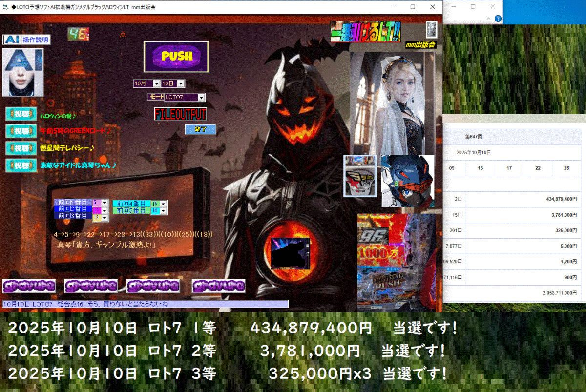Click the blue robot head thumbnail

[x=408, y=181]
